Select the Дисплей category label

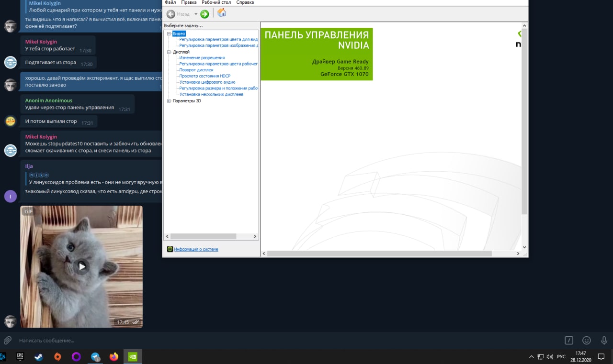tap(181, 52)
